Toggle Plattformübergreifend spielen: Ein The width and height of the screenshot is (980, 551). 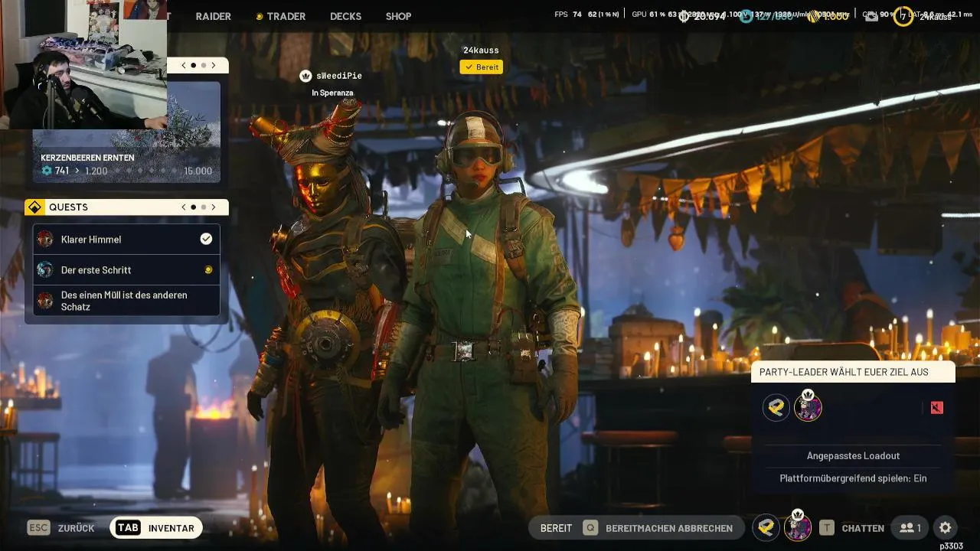[853, 478]
